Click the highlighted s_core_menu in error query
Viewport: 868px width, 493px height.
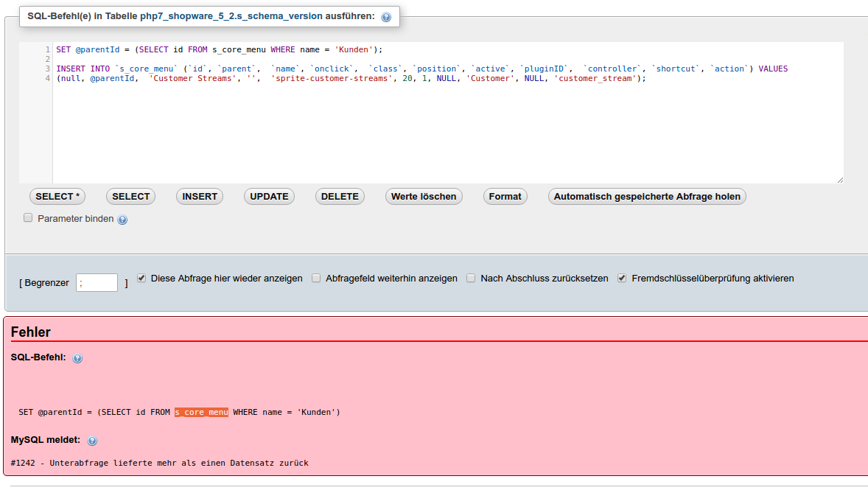tap(201, 412)
